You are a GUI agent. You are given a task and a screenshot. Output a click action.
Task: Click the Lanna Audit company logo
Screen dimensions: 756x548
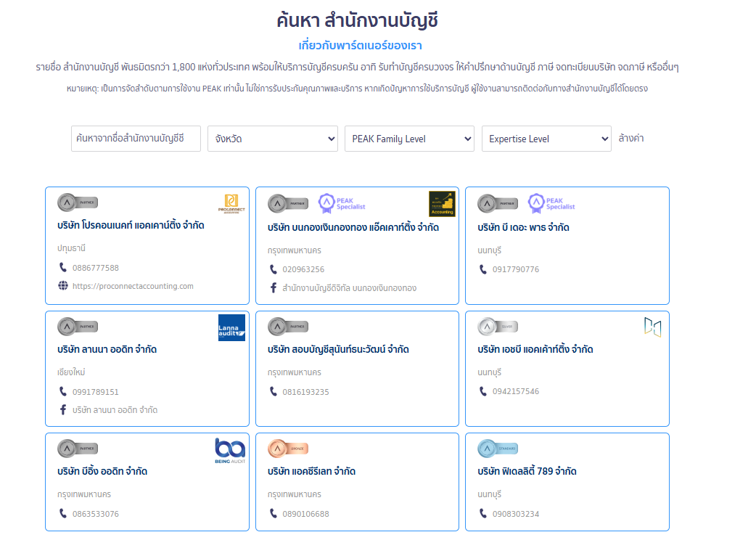[231, 328]
